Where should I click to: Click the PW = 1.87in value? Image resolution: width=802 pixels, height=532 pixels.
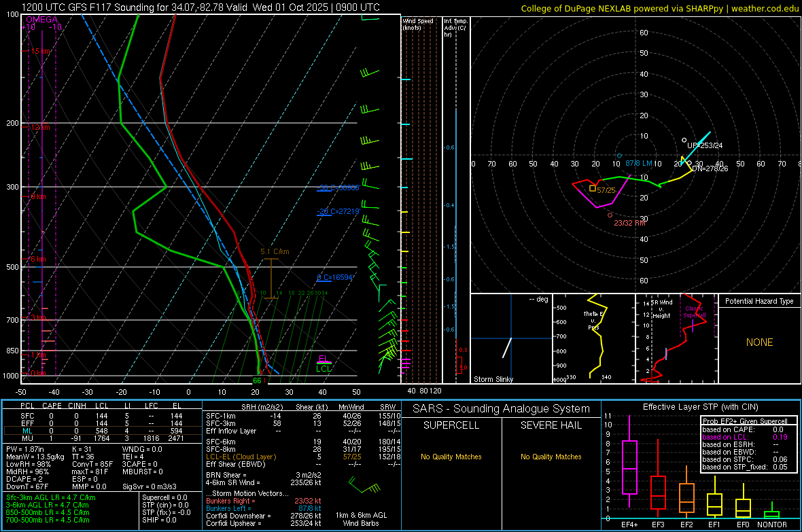point(27,449)
